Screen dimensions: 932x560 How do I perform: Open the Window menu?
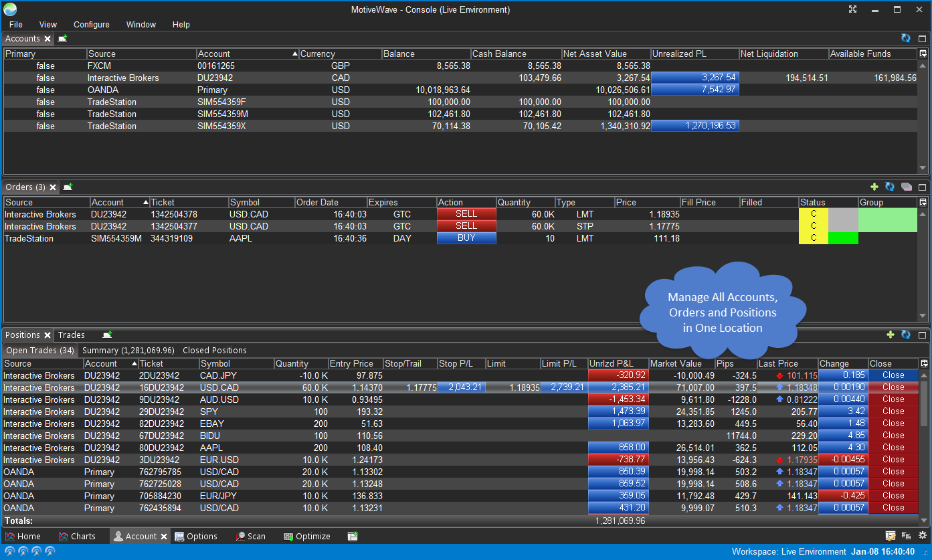pos(141,25)
